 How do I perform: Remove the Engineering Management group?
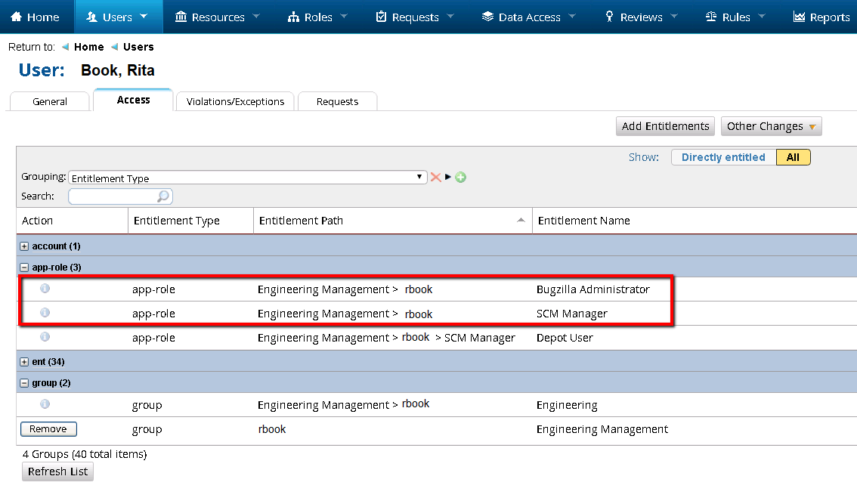(x=48, y=429)
